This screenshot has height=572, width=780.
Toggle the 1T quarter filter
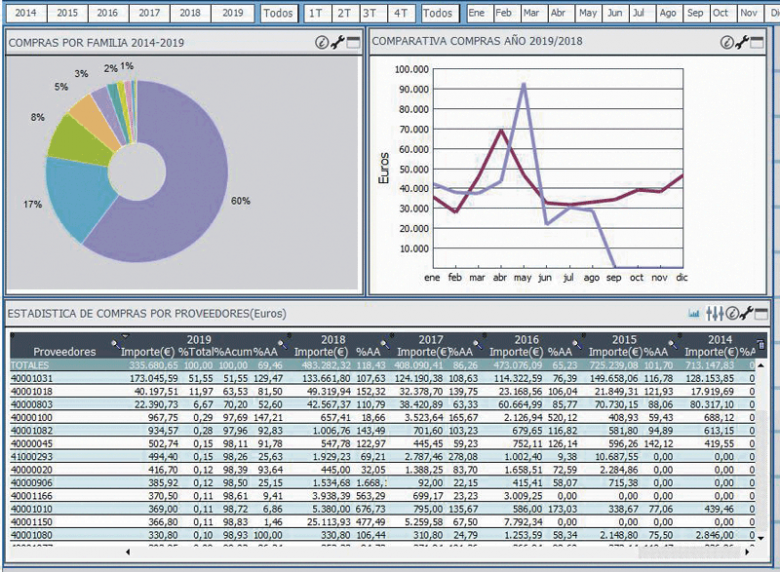pyautogui.click(x=316, y=13)
